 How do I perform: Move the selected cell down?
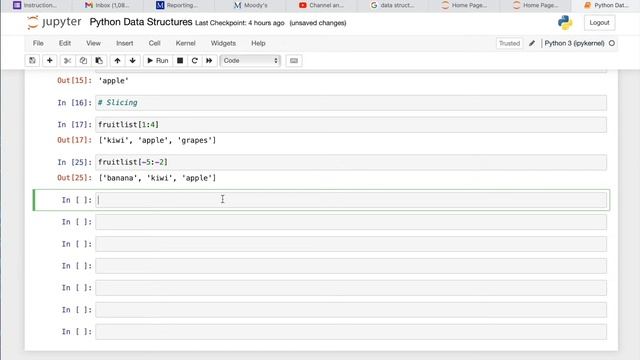tap(133, 60)
